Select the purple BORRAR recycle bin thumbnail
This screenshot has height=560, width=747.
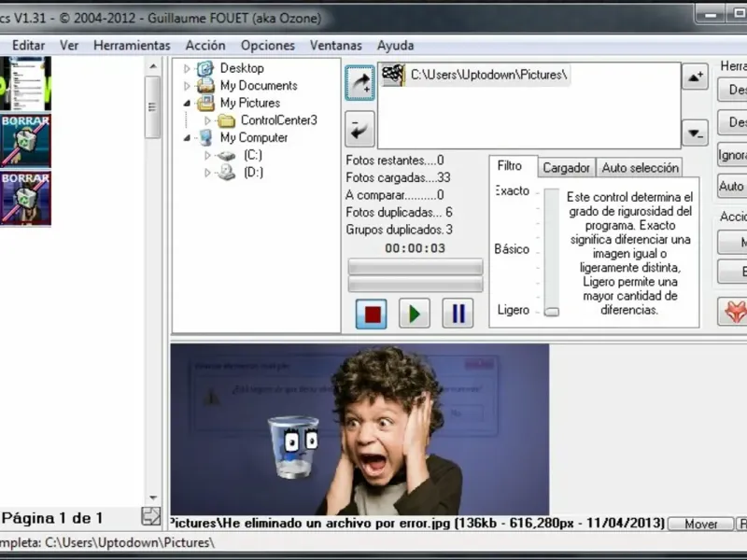[x=25, y=199]
